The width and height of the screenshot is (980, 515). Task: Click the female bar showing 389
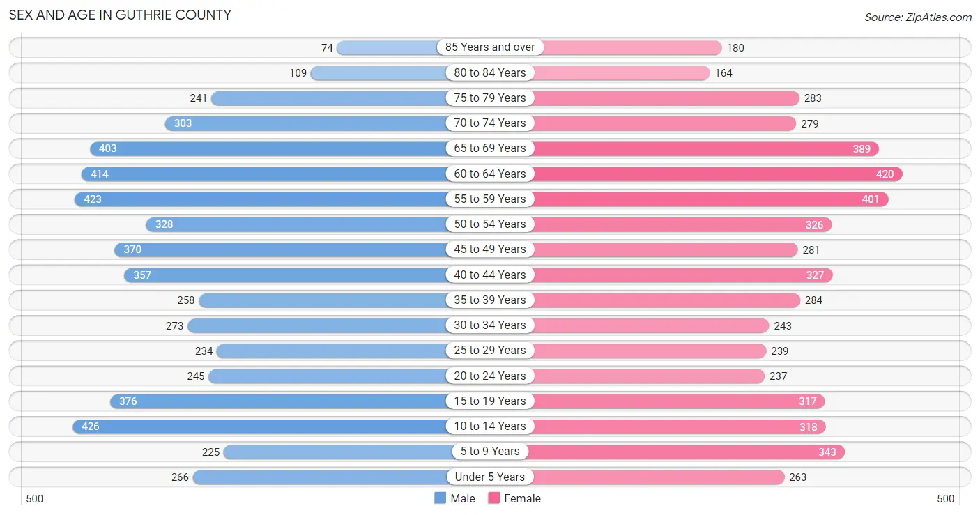[x=706, y=148]
